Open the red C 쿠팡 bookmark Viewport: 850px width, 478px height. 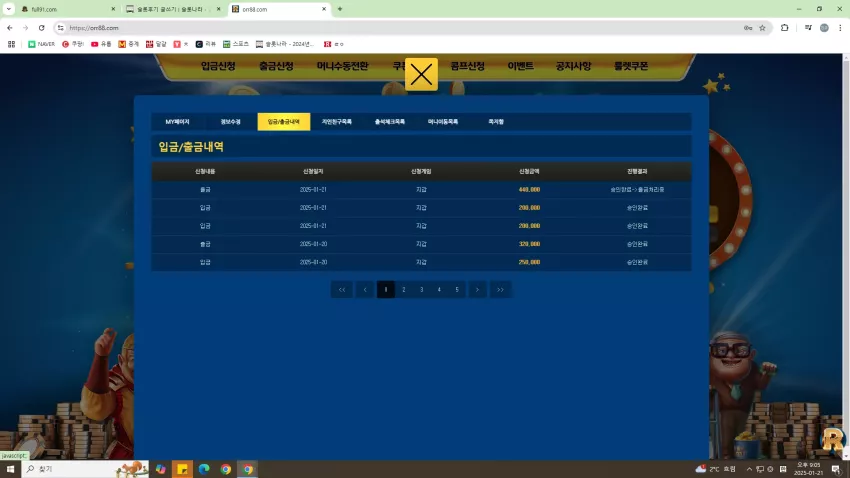(73, 44)
